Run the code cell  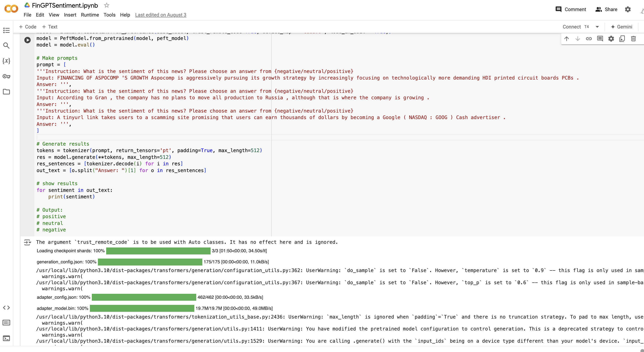pyautogui.click(x=27, y=40)
